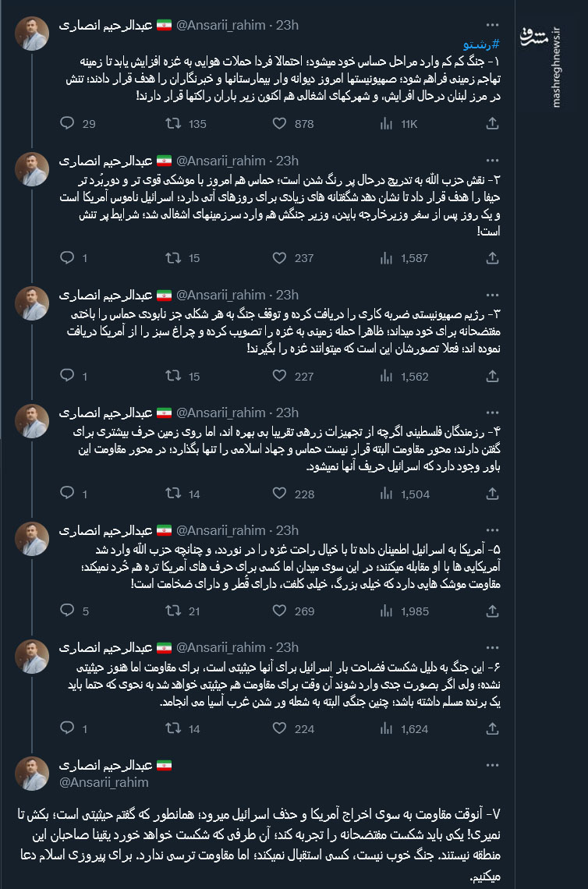View analytics showing 11K views

[x=386, y=123]
